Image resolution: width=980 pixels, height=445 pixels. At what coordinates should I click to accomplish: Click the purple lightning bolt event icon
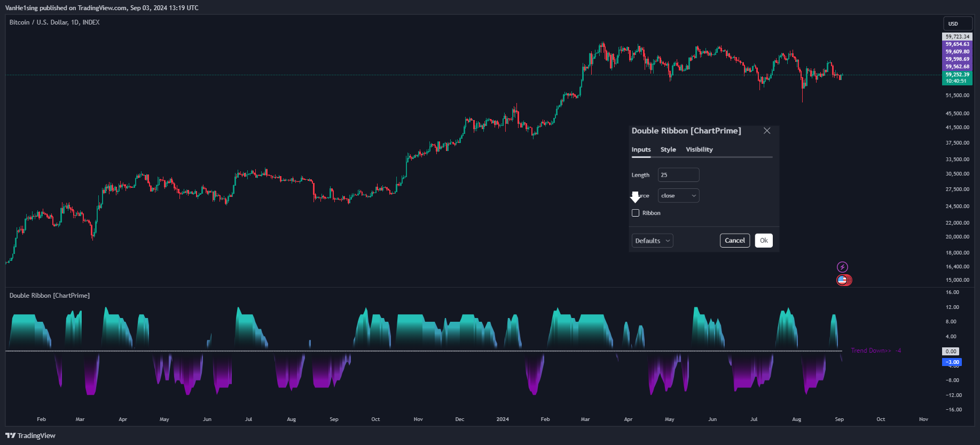[x=842, y=267]
